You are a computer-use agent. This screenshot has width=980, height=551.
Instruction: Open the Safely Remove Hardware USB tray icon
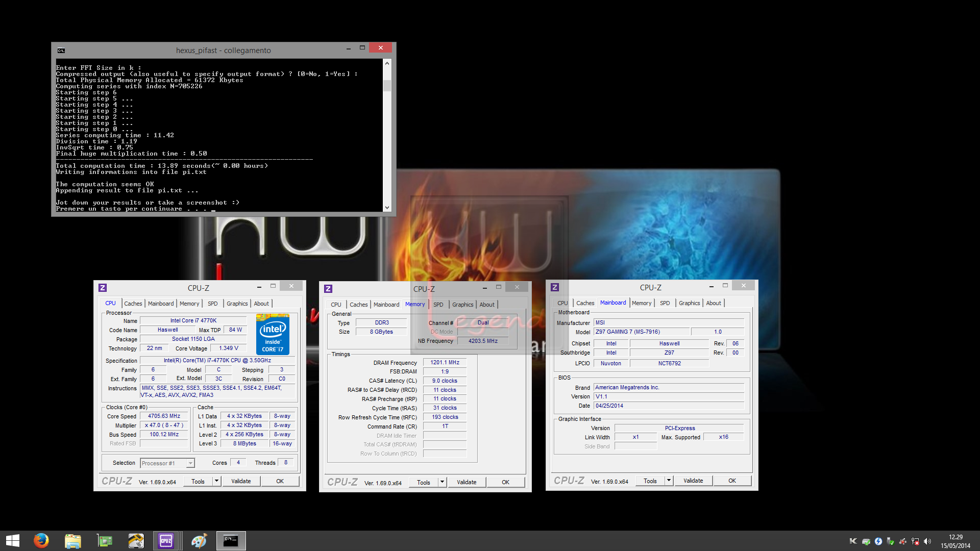pyautogui.click(x=891, y=541)
